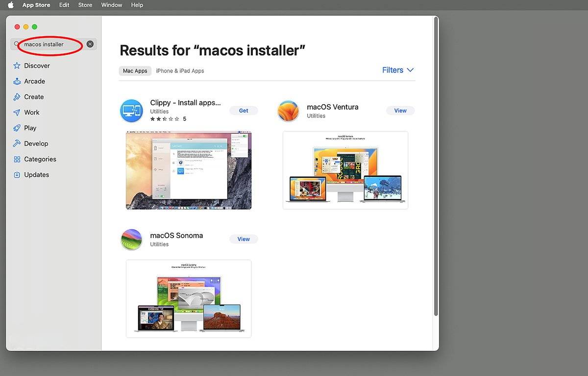588x376 pixels.
Task: Open Work section paper plane icon
Action: [17, 113]
